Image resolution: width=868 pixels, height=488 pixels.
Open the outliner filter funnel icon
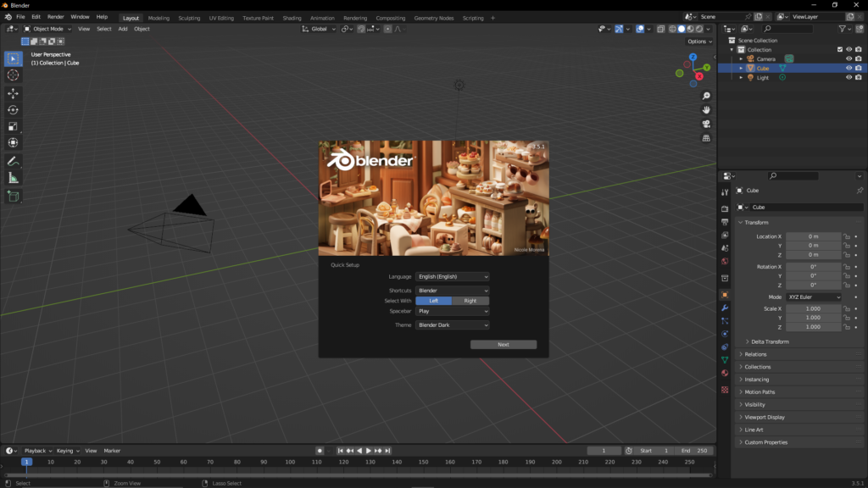click(x=842, y=29)
